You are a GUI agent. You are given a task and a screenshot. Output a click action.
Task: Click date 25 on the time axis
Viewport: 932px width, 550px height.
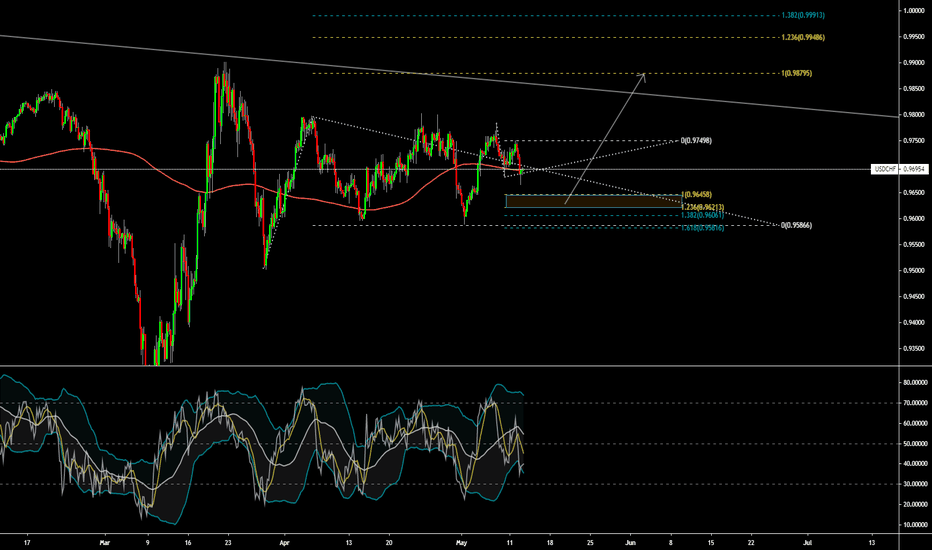pos(590,542)
